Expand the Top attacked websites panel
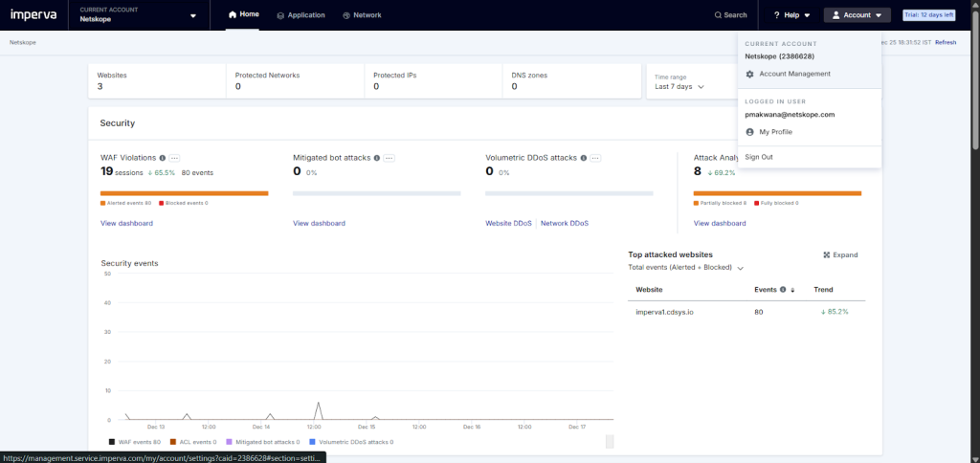 pos(840,254)
